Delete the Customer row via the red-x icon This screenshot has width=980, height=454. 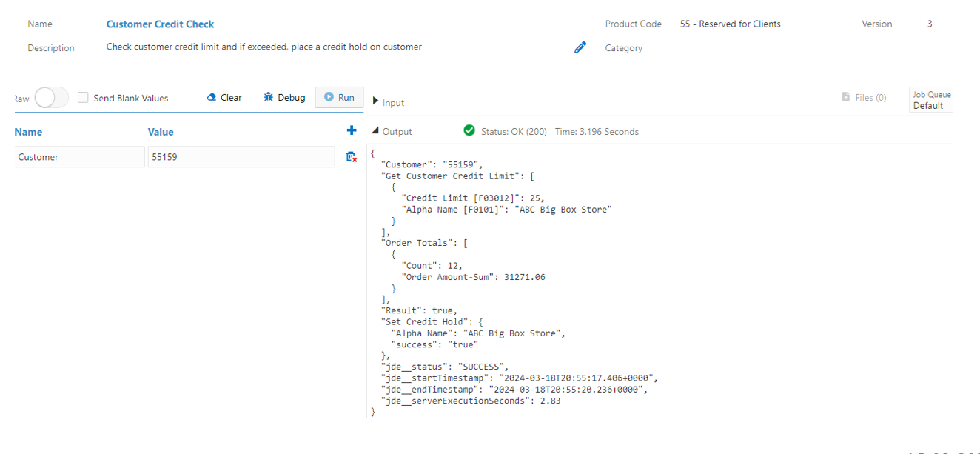click(352, 156)
